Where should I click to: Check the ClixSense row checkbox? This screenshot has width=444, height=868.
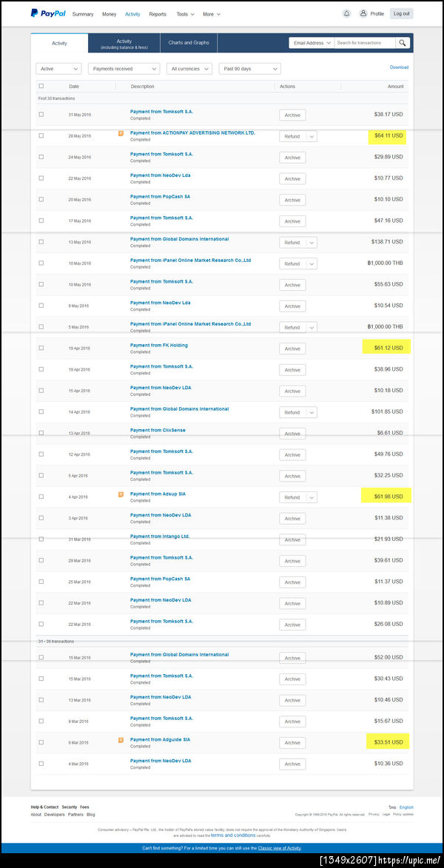click(41, 433)
